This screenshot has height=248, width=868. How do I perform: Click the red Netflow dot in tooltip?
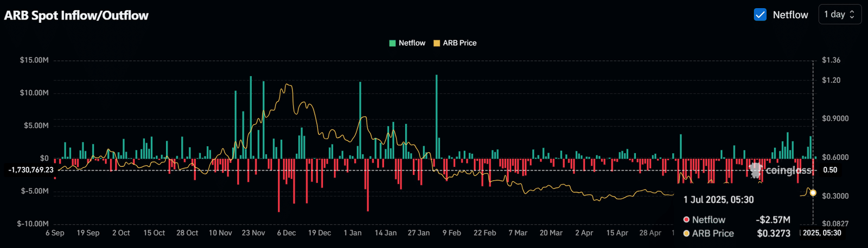click(x=686, y=219)
